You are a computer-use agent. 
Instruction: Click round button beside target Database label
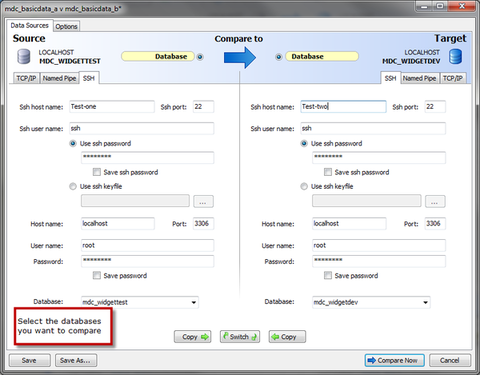point(279,57)
